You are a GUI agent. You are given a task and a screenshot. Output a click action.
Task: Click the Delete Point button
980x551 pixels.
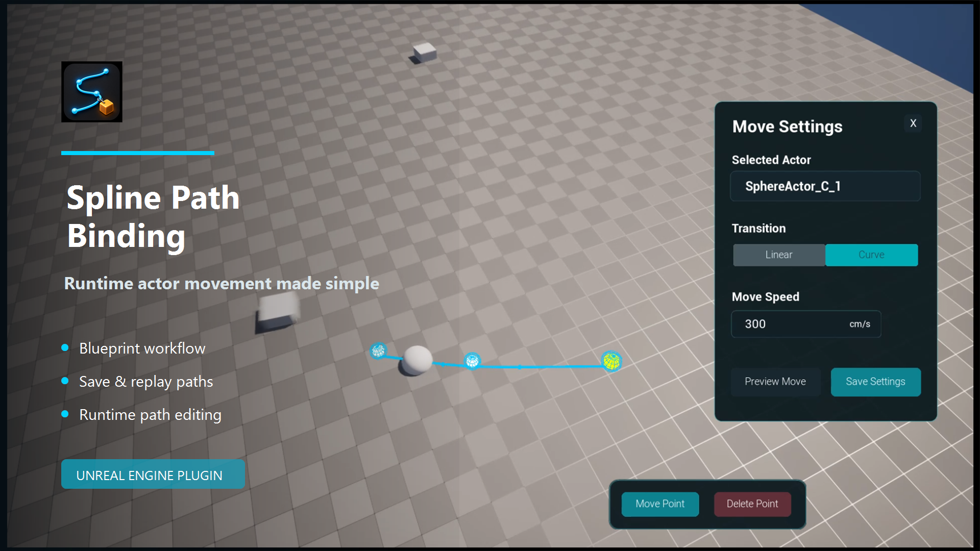[x=752, y=504]
